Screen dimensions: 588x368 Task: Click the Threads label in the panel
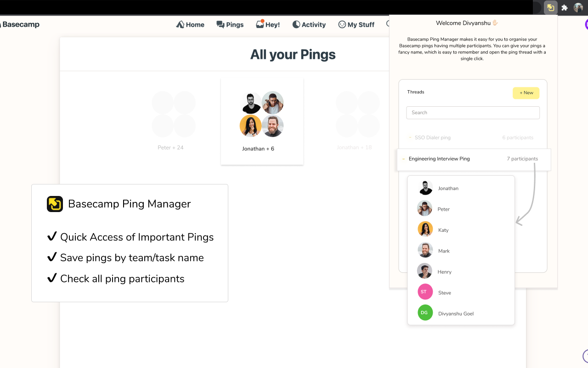(x=416, y=92)
